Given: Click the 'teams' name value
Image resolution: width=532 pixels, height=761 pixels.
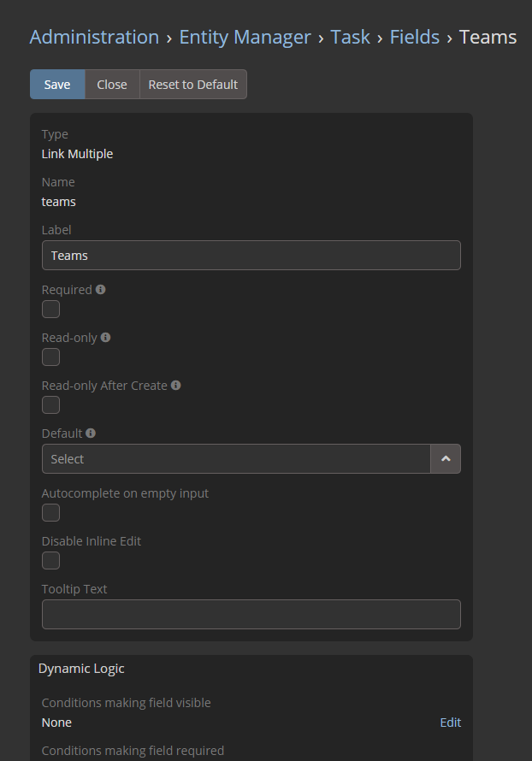Looking at the screenshot, I should tap(59, 202).
